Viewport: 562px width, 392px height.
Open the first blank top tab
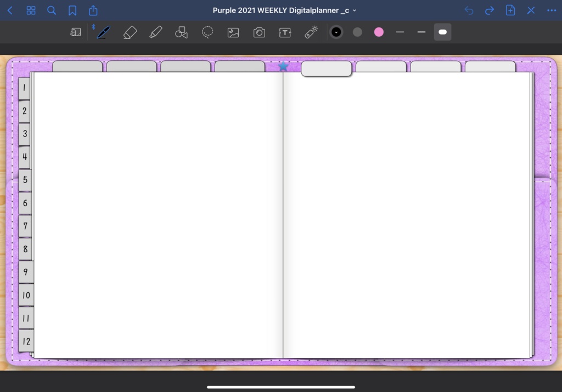(77, 66)
